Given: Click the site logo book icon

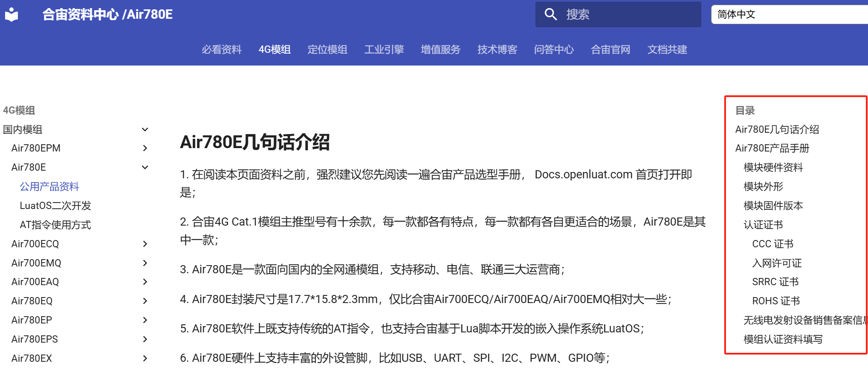Looking at the screenshot, I should coord(11,14).
